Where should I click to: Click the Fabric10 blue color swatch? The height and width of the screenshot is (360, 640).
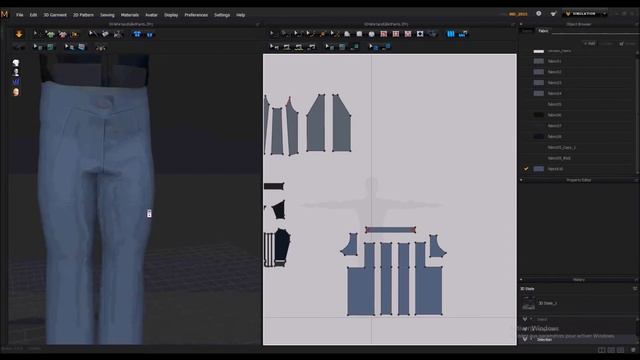point(539,169)
